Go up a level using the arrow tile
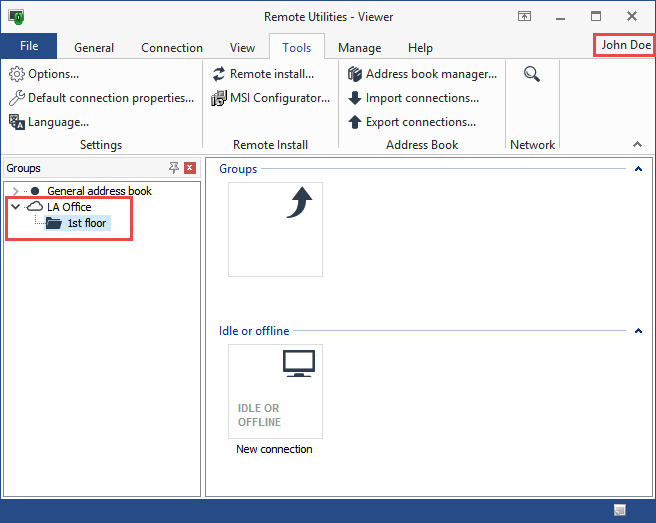This screenshot has height=523, width=656. tap(275, 229)
